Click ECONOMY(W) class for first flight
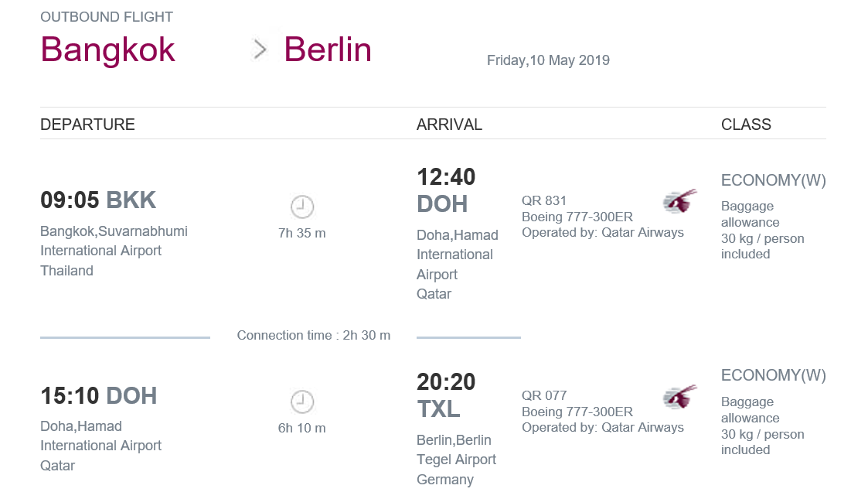Image resolution: width=868 pixels, height=499 pixels. 774,180
